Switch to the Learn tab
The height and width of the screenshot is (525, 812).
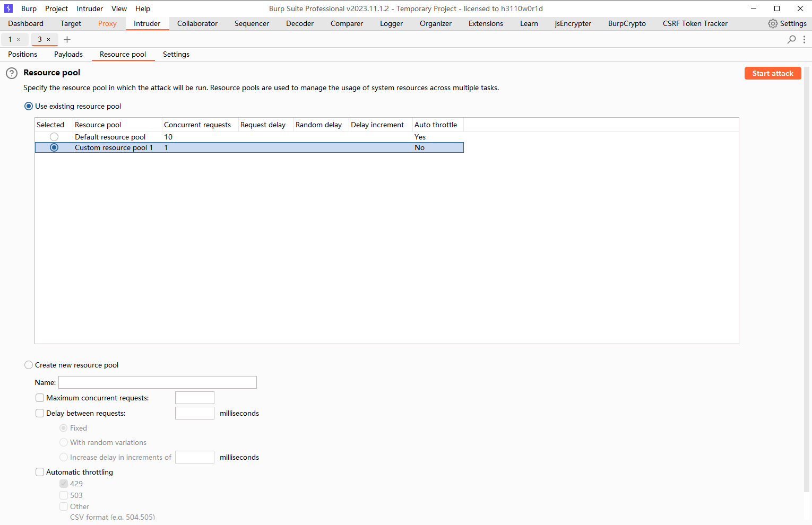point(529,23)
